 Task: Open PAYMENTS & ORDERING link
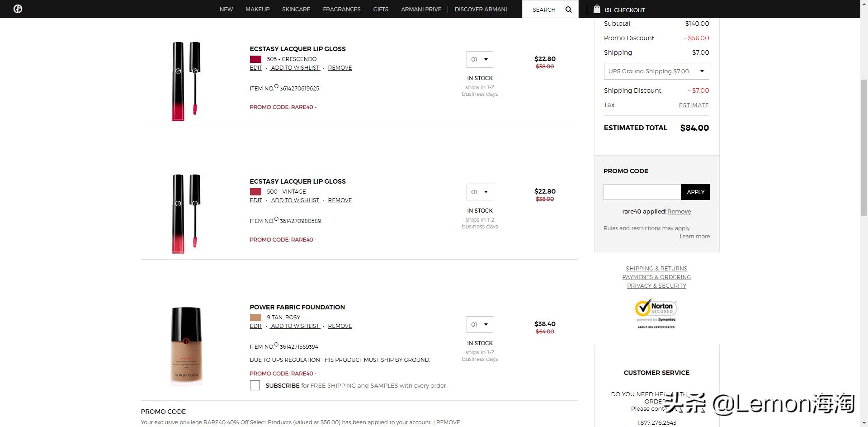[656, 277]
